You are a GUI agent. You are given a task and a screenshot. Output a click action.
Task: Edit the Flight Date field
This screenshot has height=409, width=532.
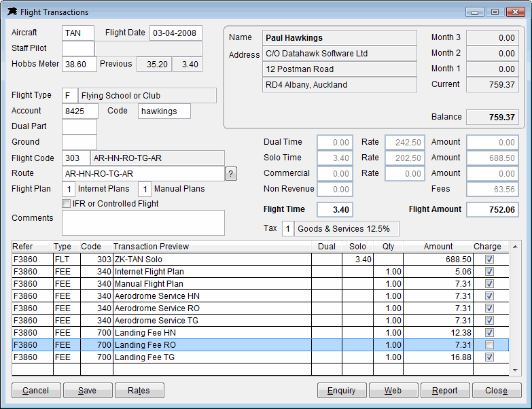click(176, 33)
